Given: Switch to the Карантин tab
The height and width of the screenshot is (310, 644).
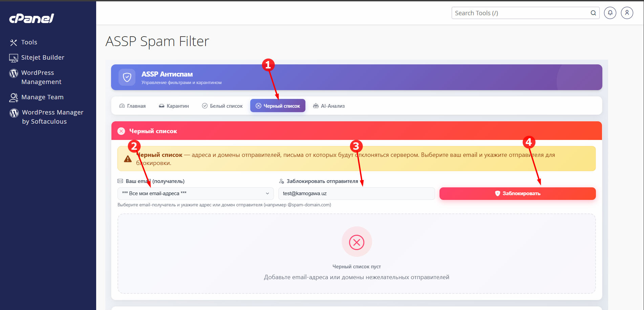Looking at the screenshot, I should tap(174, 106).
